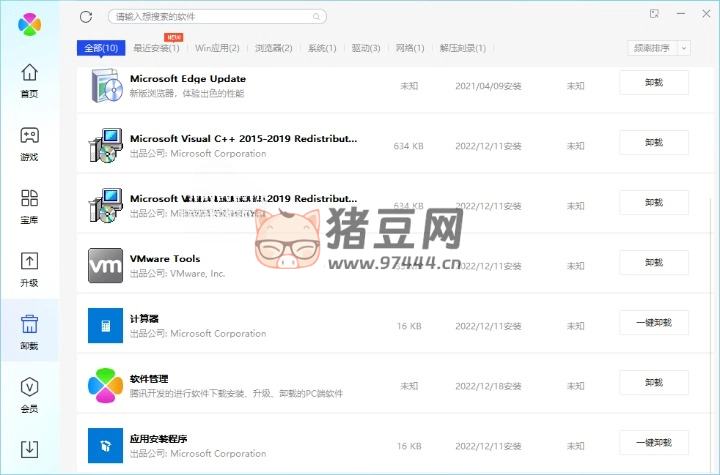Image resolution: width=720 pixels, height=475 pixels.
Task: Click the 新版浏览器 description text
Action: [187, 93]
